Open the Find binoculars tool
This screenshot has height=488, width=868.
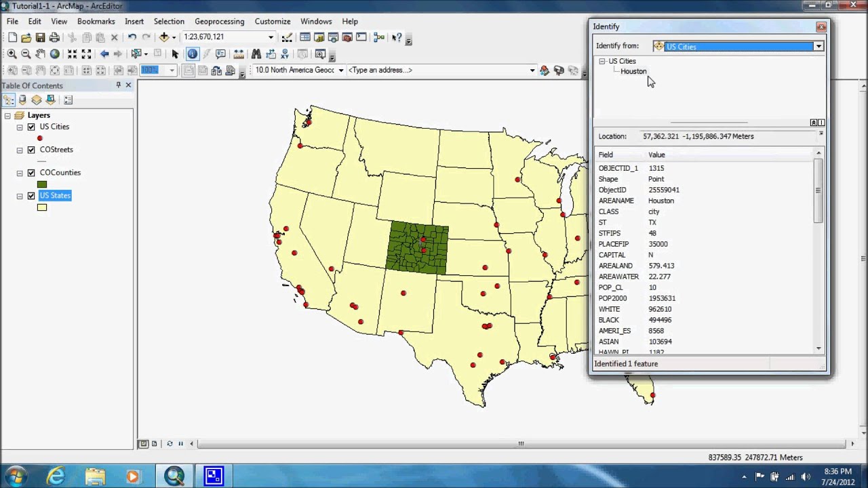256,54
